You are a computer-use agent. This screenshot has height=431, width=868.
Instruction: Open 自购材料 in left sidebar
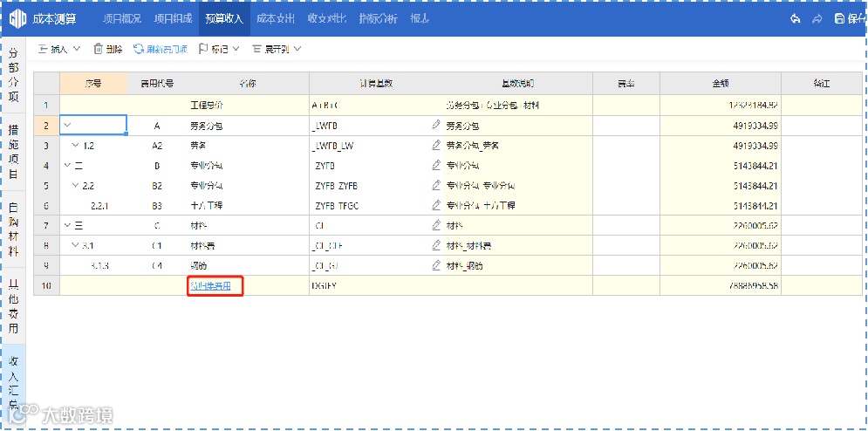point(14,229)
